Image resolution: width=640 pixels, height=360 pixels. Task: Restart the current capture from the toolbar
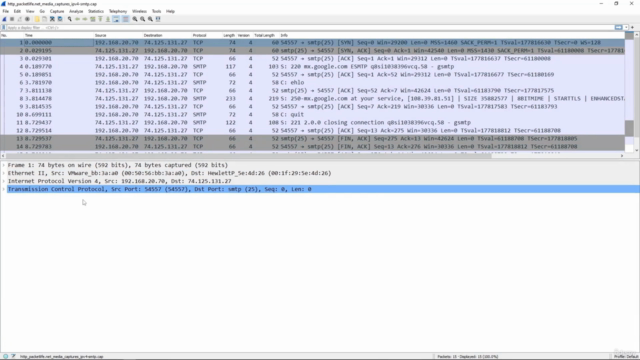pos(20,19)
